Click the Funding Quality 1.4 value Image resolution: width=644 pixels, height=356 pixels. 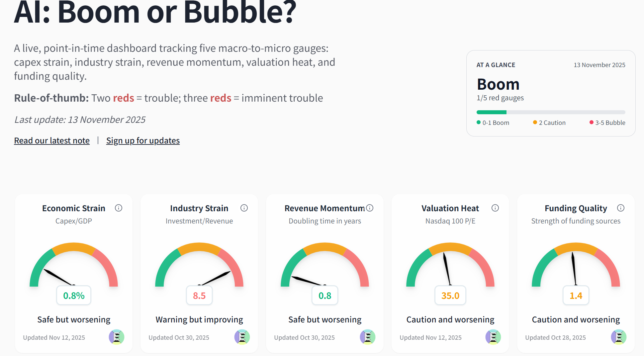(576, 295)
